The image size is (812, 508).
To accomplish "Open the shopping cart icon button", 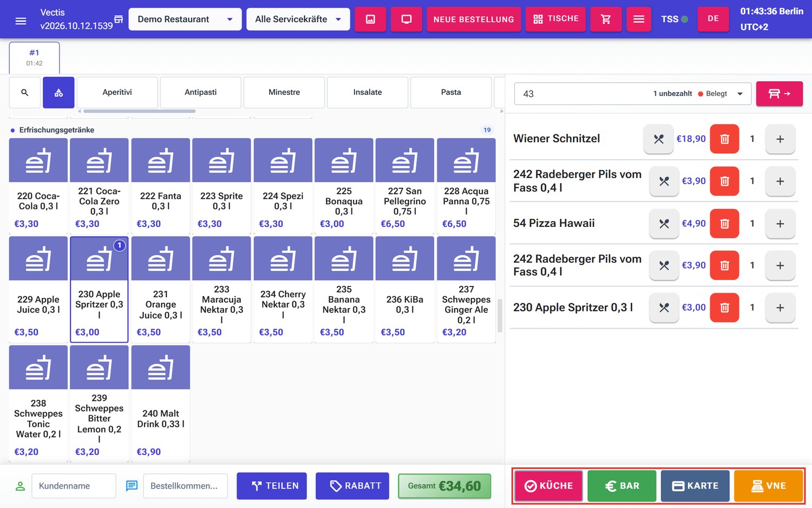I will (x=606, y=19).
